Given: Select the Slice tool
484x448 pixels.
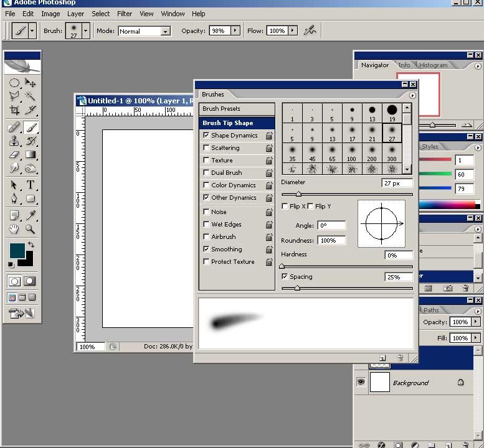Looking at the screenshot, I should click(31, 110).
